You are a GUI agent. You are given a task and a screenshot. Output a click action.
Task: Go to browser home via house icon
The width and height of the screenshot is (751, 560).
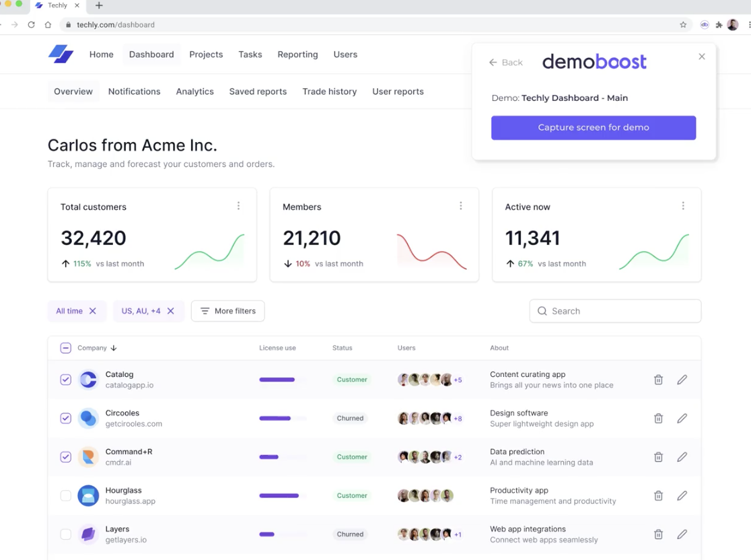pos(48,25)
